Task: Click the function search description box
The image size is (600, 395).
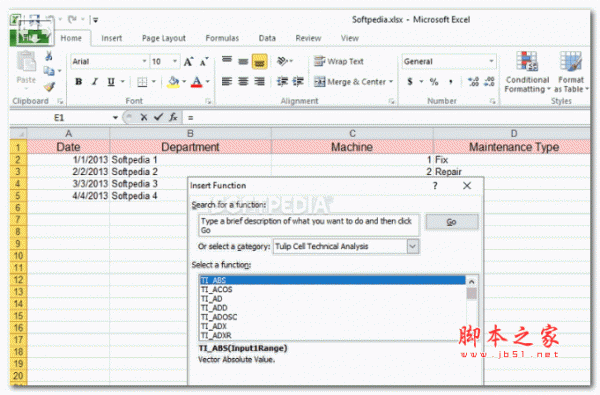Action: point(309,225)
